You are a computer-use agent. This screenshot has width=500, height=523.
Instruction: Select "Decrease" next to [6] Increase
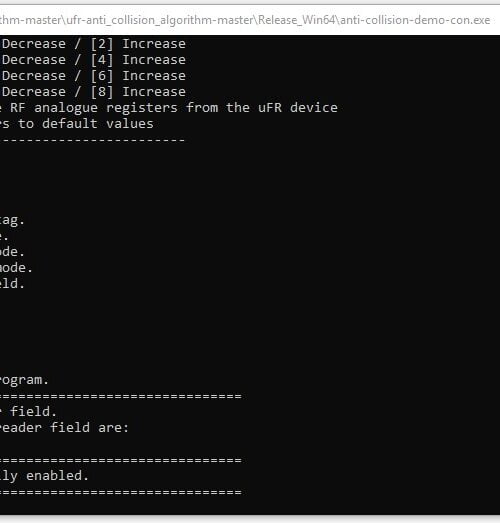click(x=34, y=76)
